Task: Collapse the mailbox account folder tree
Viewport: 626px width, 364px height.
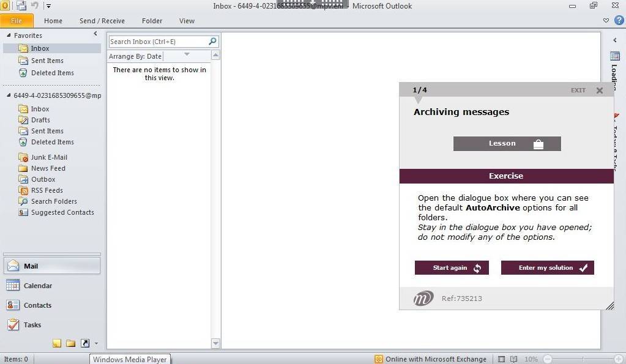Action: [x=9, y=95]
